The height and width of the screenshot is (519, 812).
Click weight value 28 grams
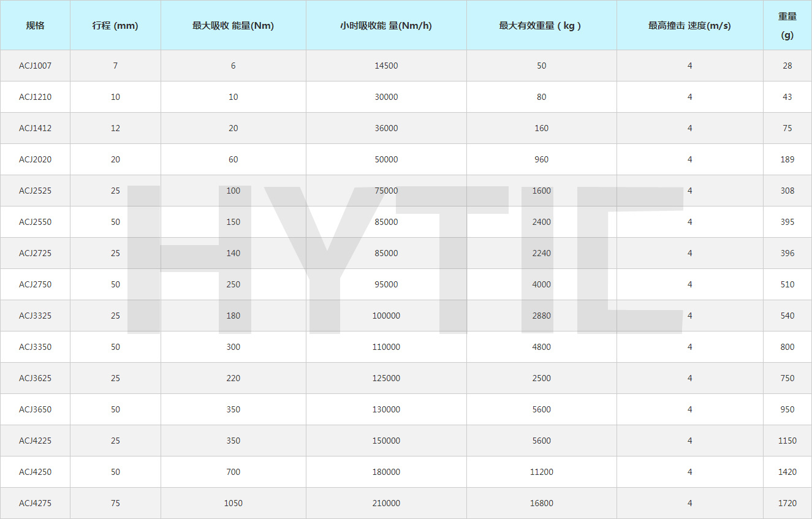pos(787,66)
